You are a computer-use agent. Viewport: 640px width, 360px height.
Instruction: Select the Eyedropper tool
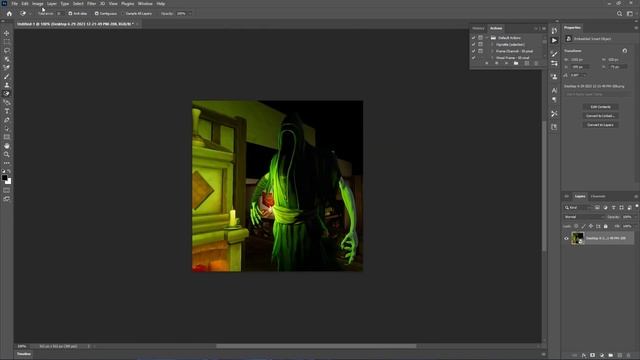tap(7, 68)
